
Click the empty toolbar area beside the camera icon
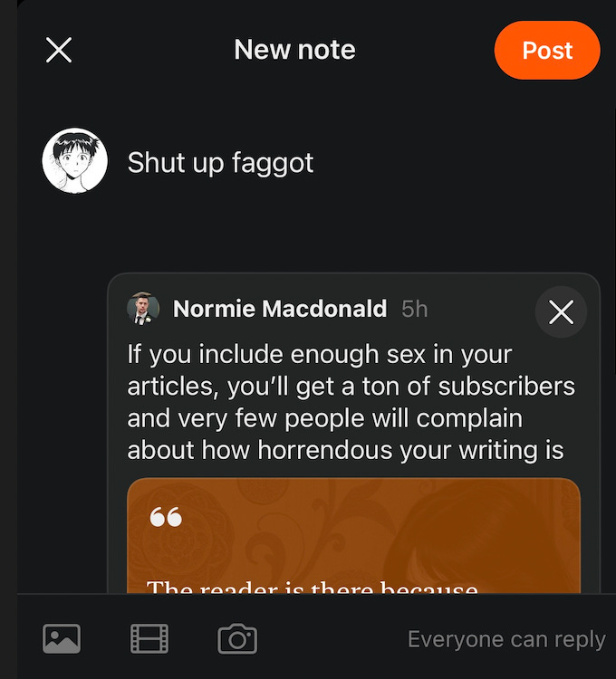point(332,639)
